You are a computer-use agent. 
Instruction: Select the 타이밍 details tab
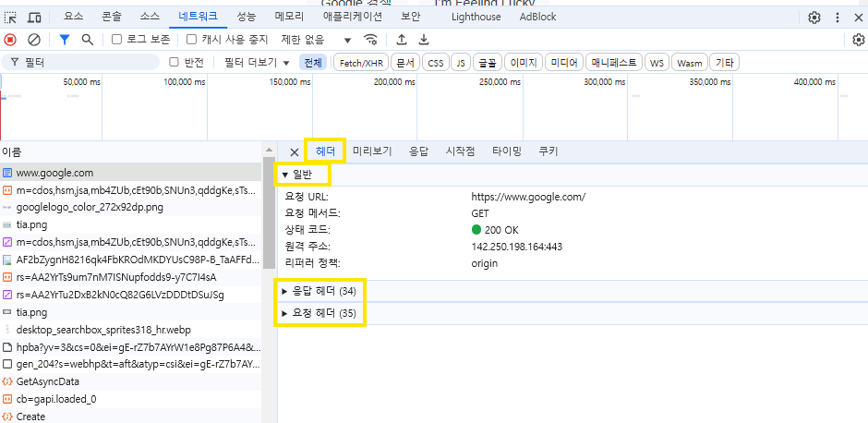pos(507,151)
